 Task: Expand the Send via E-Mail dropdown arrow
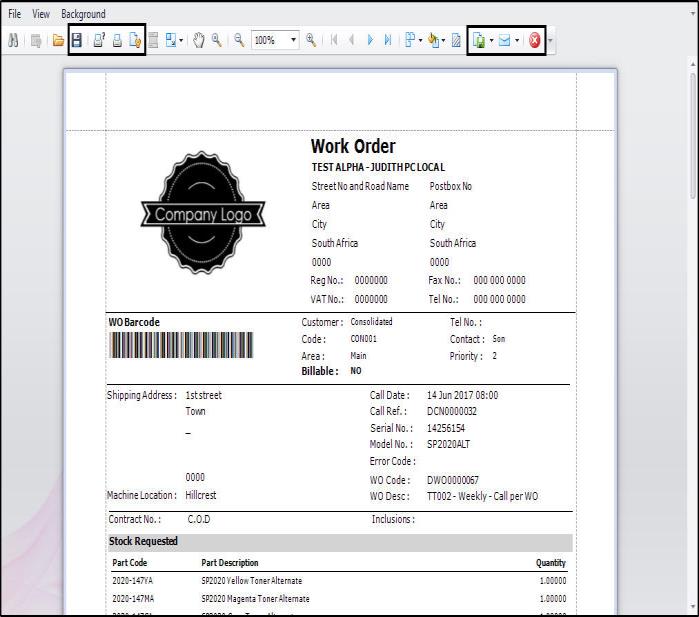(x=517, y=41)
